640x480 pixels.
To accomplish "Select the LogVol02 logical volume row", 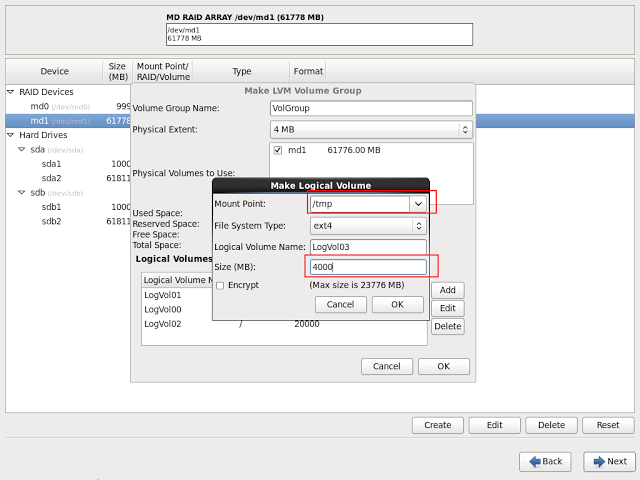I will pyautogui.click(x=163, y=324).
